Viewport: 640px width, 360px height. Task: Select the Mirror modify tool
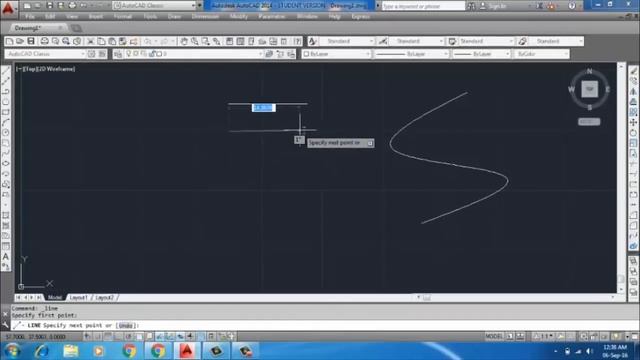click(633, 91)
